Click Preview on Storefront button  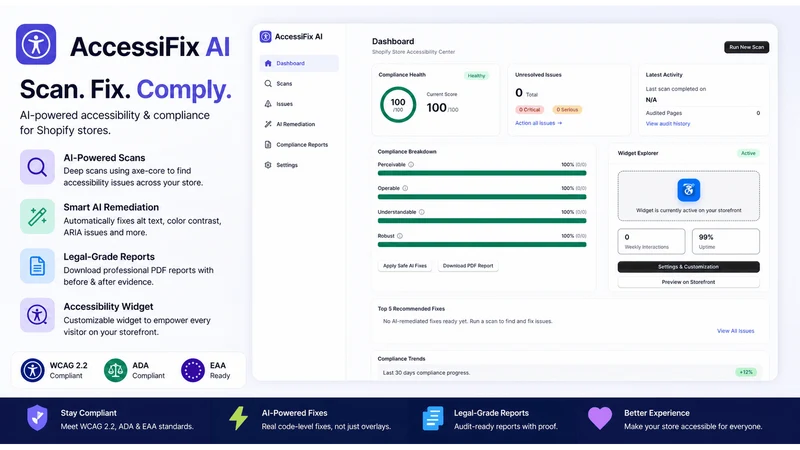click(688, 282)
